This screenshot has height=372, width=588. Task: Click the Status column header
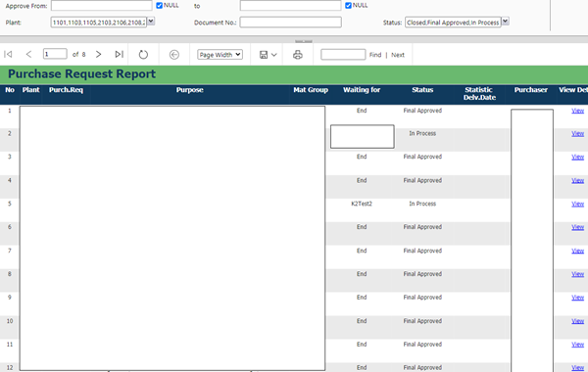422,90
